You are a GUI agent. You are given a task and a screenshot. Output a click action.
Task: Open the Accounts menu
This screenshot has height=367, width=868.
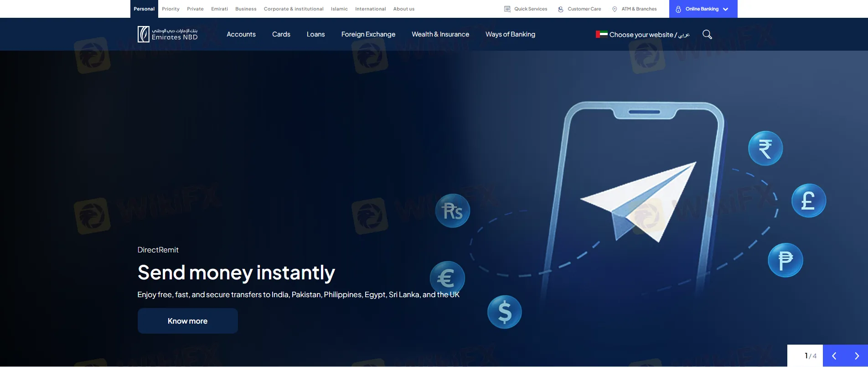click(241, 35)
